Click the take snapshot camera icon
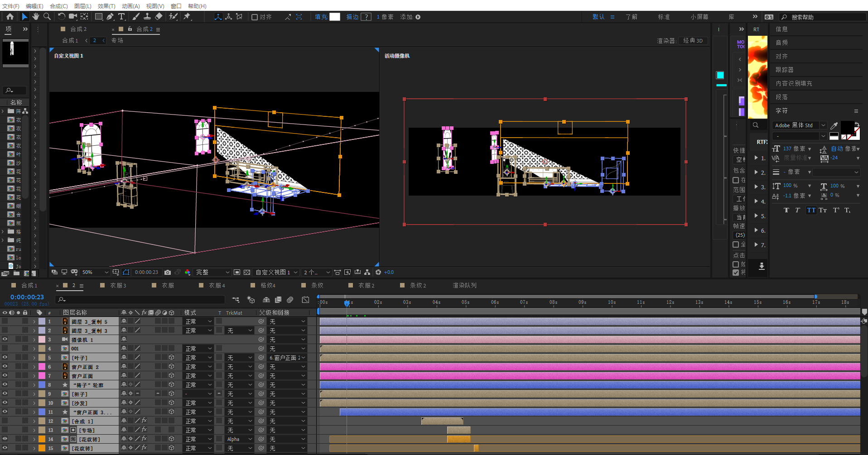 tap(168, 272)
